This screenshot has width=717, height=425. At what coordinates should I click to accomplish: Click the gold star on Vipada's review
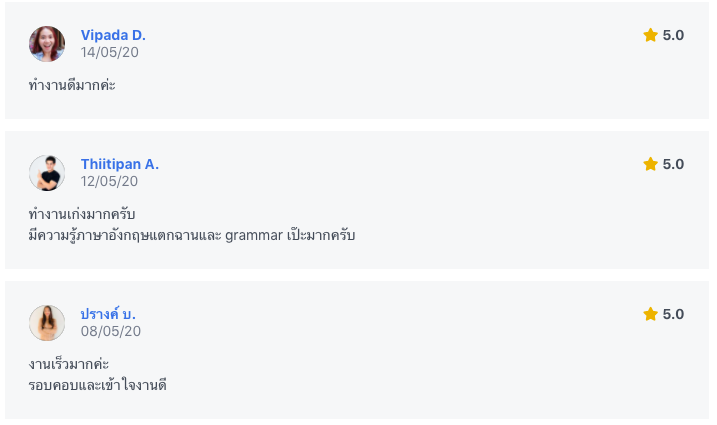[650, 35]
